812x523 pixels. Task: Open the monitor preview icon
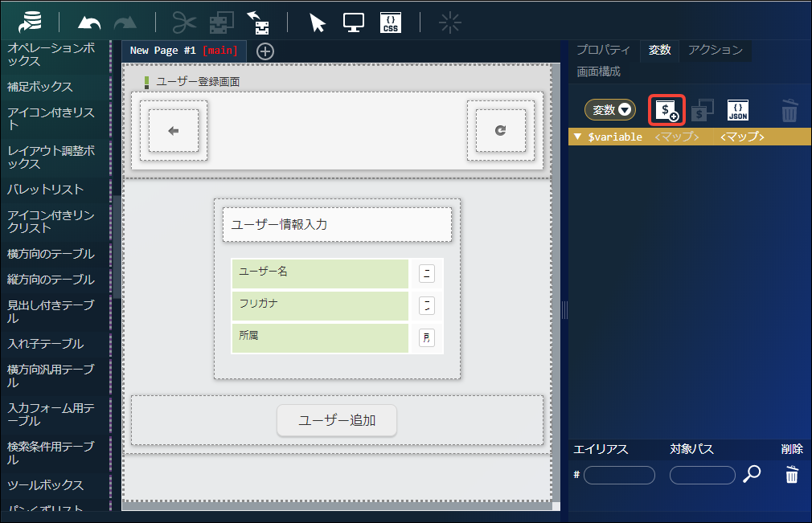(x=354, y=22)
